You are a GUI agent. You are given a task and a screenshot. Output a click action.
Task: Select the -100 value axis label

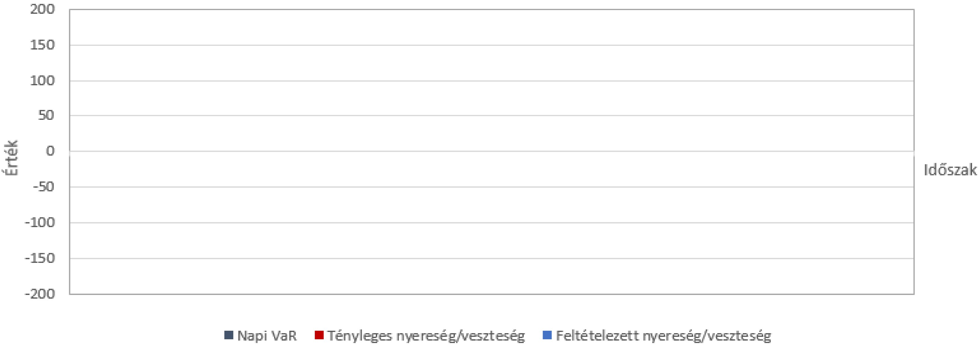coord(40,223)
